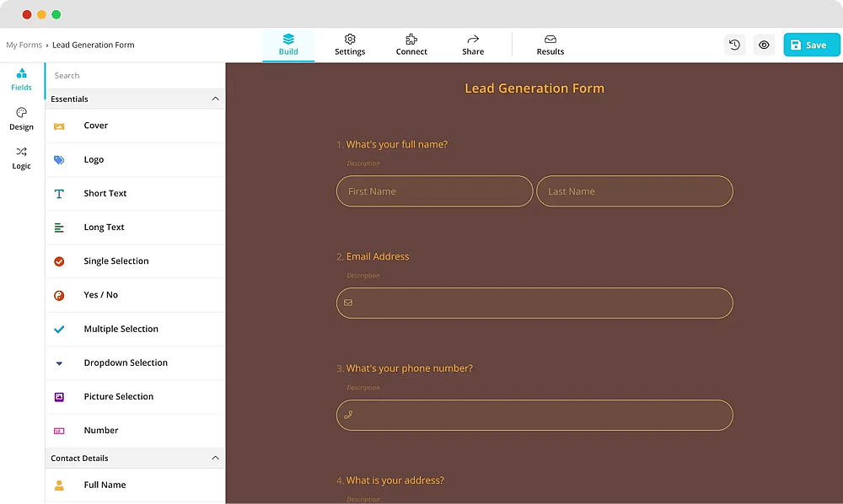Image resolution: width=843 pixels, height=504 pixels.
Task: Go back to My Forms
Action: tap(24, 46)
